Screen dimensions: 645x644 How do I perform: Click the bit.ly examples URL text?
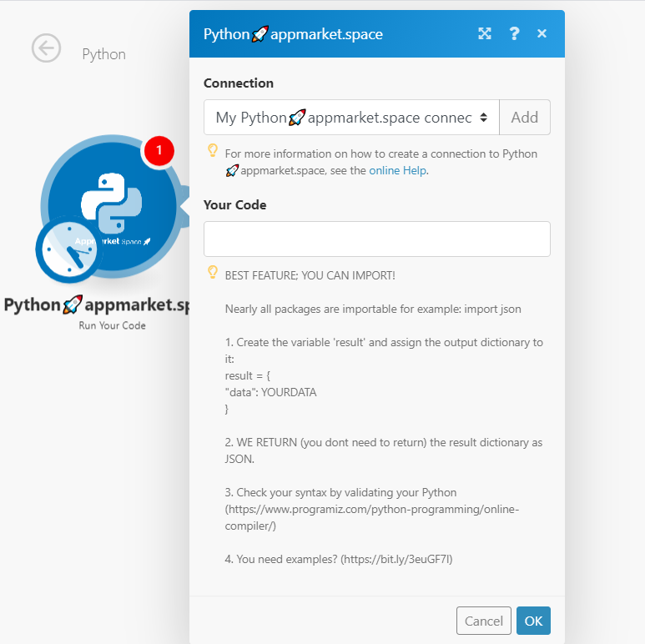point(396,559)
